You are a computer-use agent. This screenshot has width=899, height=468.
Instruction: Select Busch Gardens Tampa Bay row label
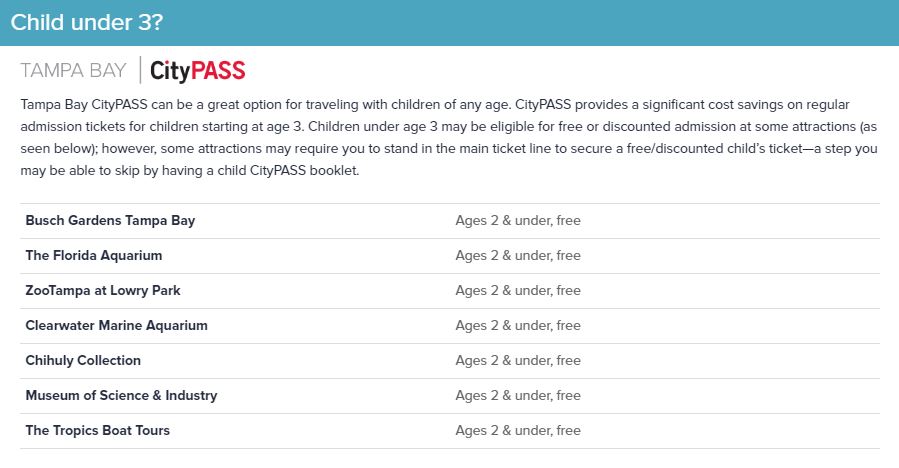[110, 221]
